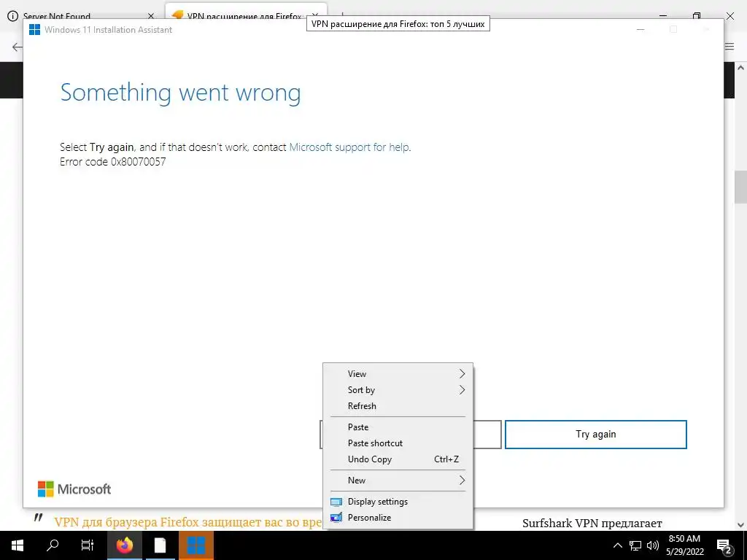The height and width of the screenshot is (560, 747).
Task: Click the Error code 0x80070057 text
Action: coord(113,161)
